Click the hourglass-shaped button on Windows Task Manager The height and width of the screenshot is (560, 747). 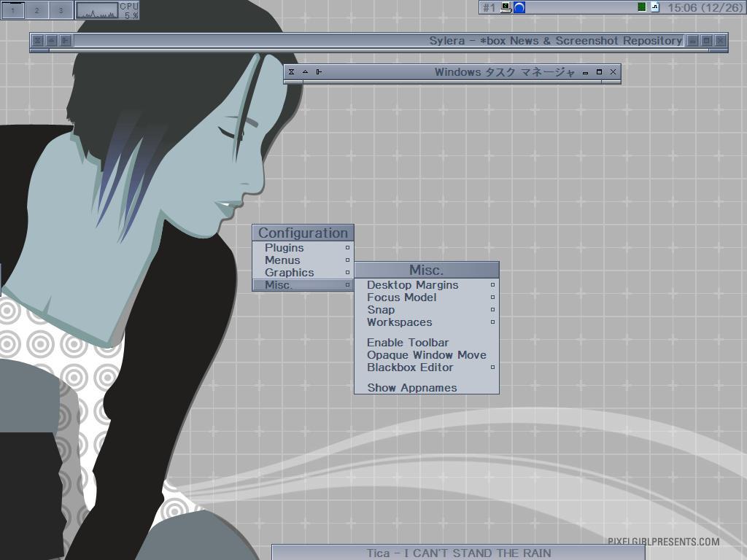(x=291, y=72)
